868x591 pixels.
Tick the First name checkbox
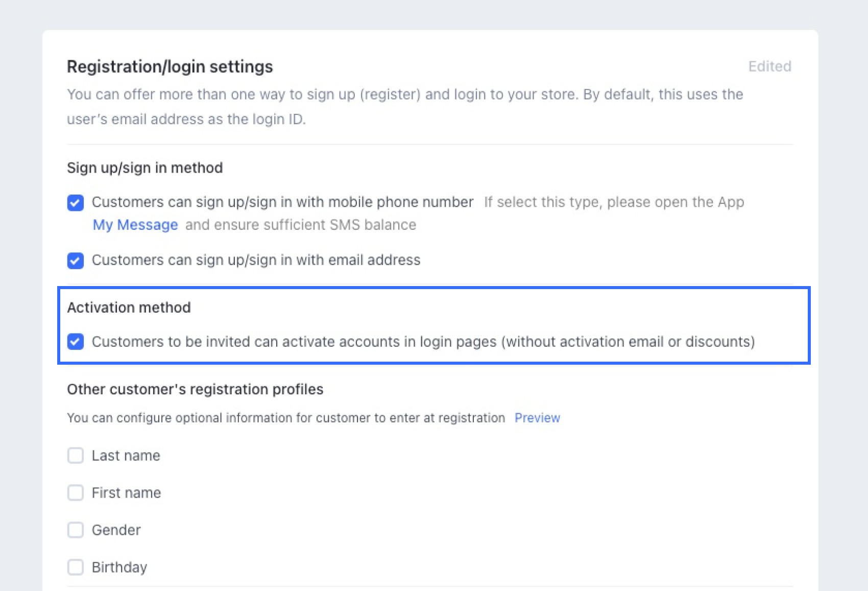pyautogui.click(x=76, y=493)
